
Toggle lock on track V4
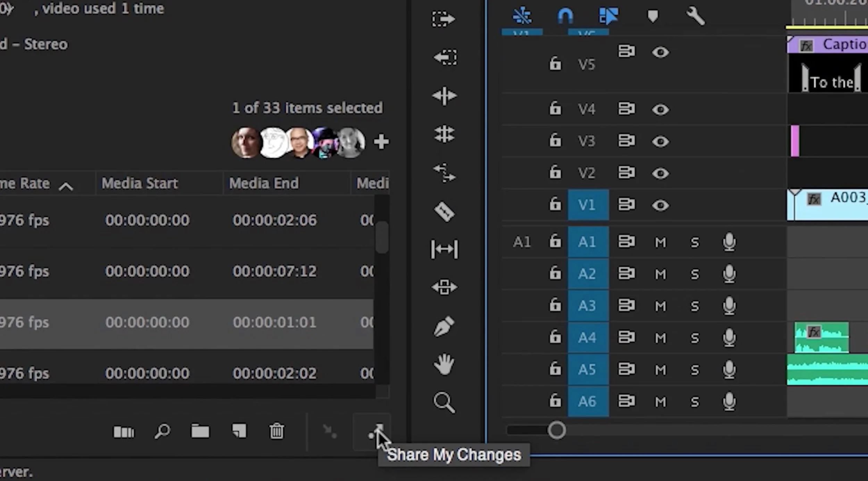[x=555, y=109]
